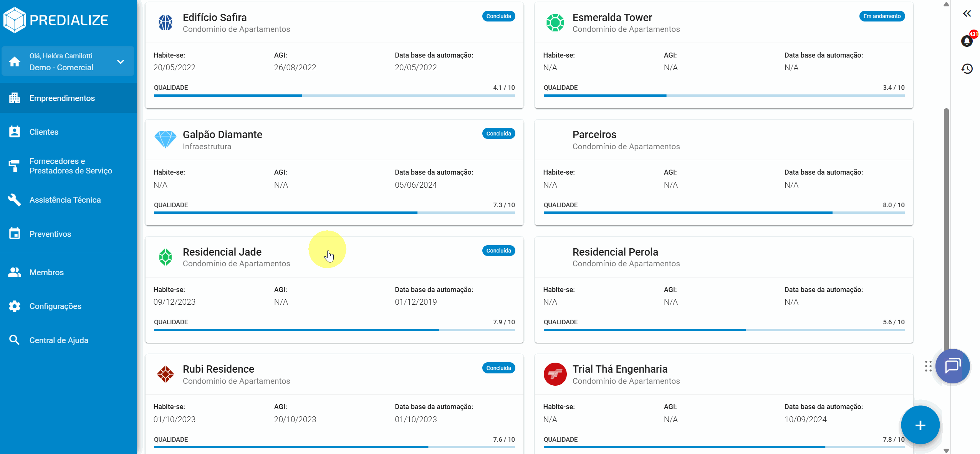Open Fornecedores e Prestadores de Serviço
Viewport: 980px width, 454px height.
[x=14, y=166]
